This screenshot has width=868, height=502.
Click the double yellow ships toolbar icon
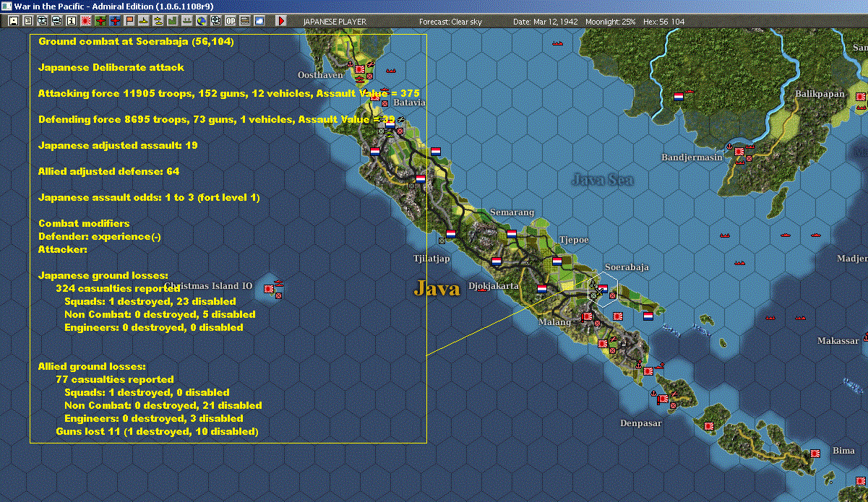pyautogui.click(x=158, y=22)
